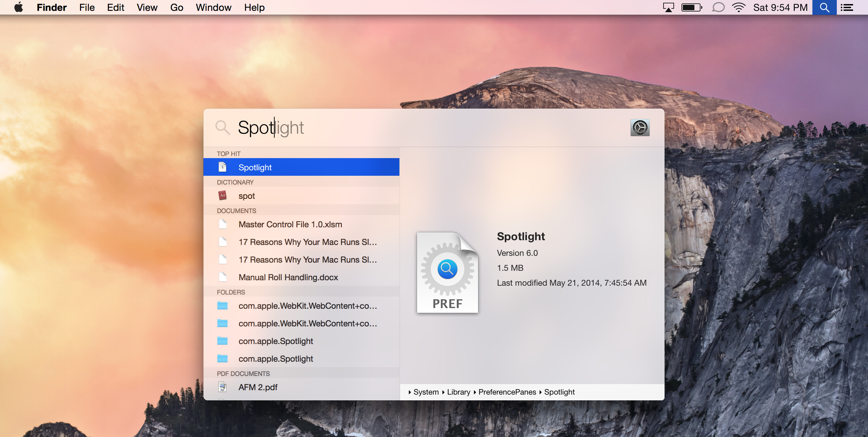Viewport: 868px width, 437px height.
Task: Click folder icon beside first com.apple.Spotlight
Action: [222, 341]
